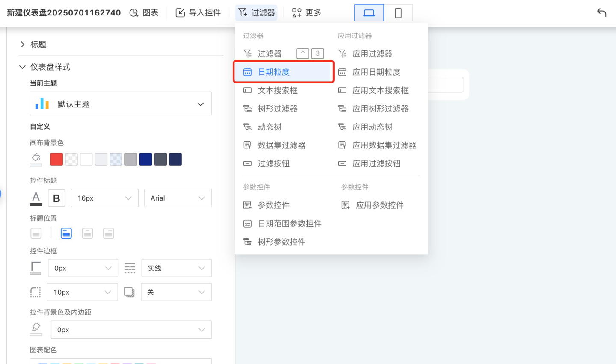The width and height of the screenshot is (616, 364).
Task: Open the Arial font family dropdown
Action: coord(178,198)
